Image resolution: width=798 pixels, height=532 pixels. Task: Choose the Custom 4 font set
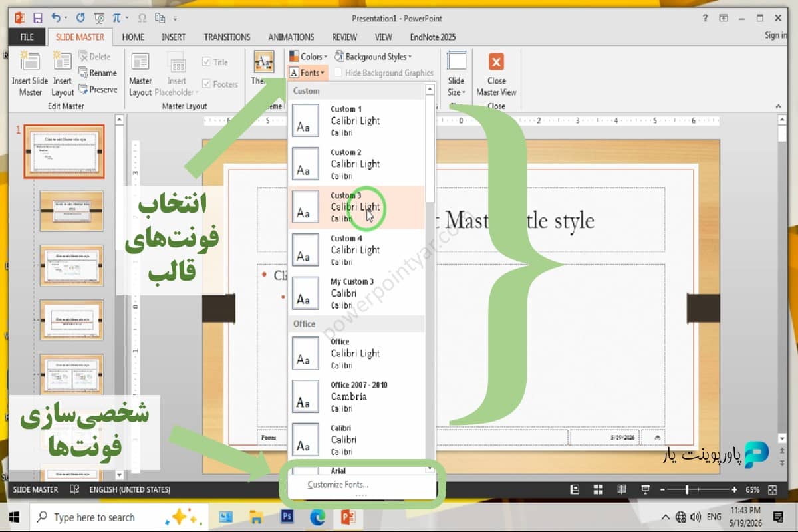(x=357, y=250)
